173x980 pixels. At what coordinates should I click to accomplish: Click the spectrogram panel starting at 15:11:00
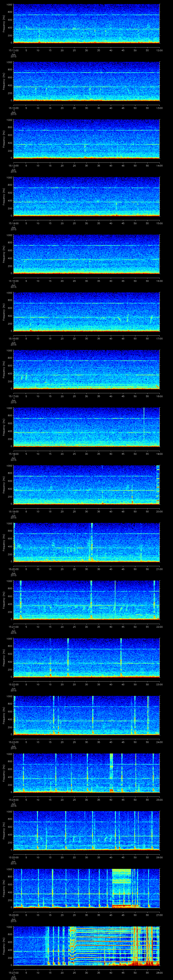(86, 24)
